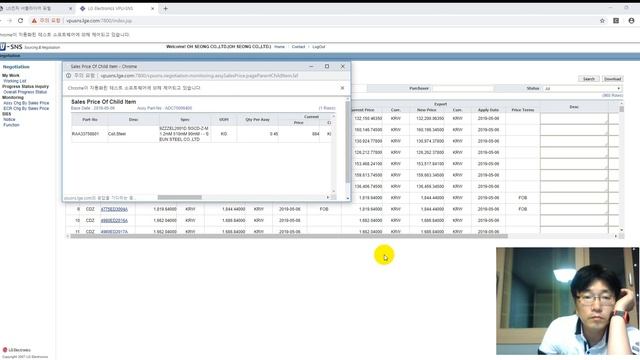Close the Sales Price Of Child Item popup

(x=342, y=66)
